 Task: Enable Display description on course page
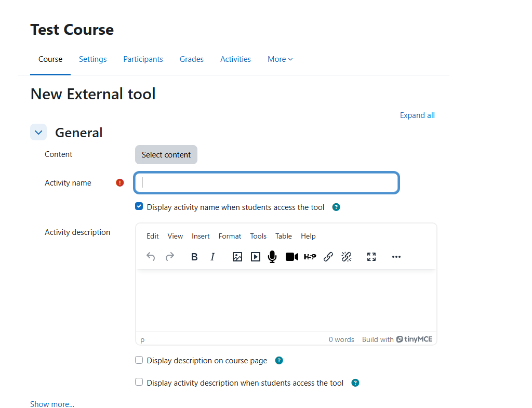pos(139,360)
